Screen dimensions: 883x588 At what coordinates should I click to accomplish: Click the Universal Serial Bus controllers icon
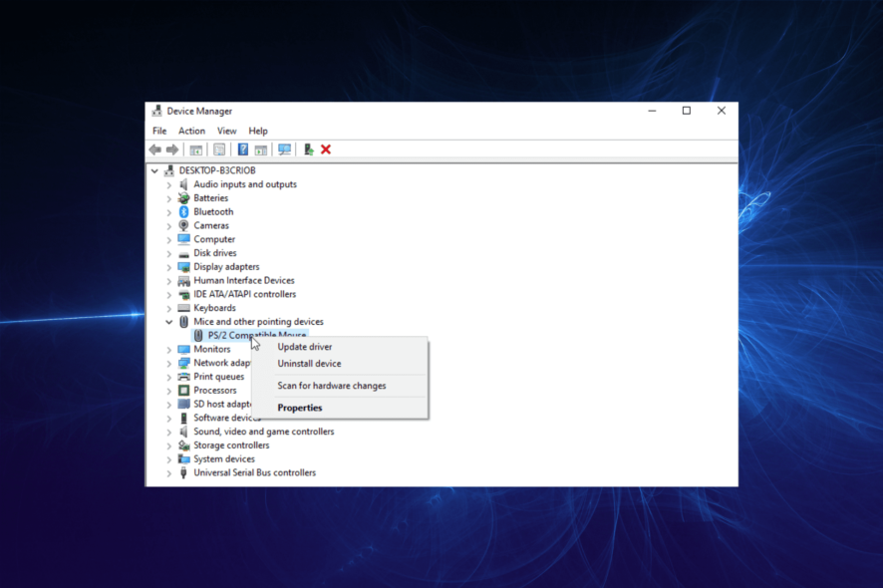coord(183,472)
